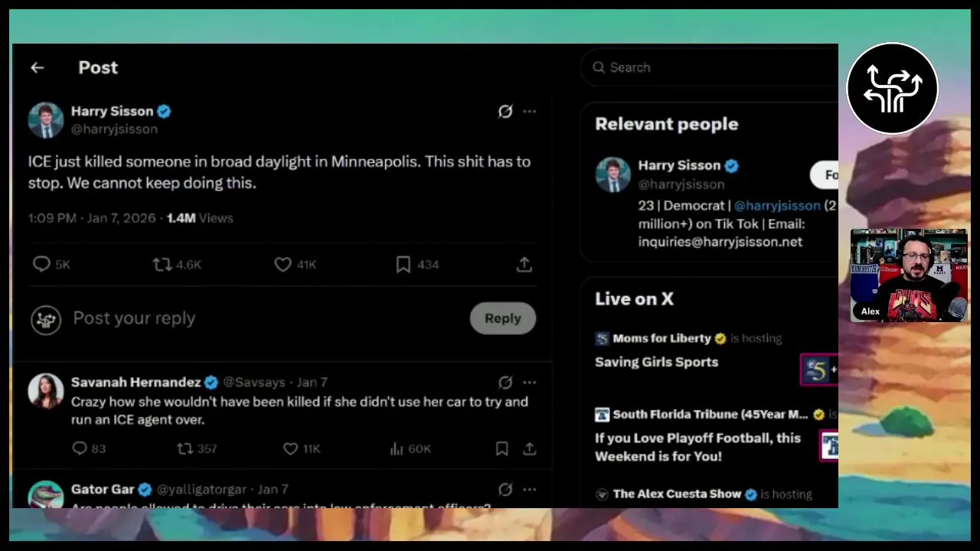Image resolution: width=980 pixels, height=551 pixels.
Task: Bookmark Savanah Hernandez's reply
Action: 501,448
